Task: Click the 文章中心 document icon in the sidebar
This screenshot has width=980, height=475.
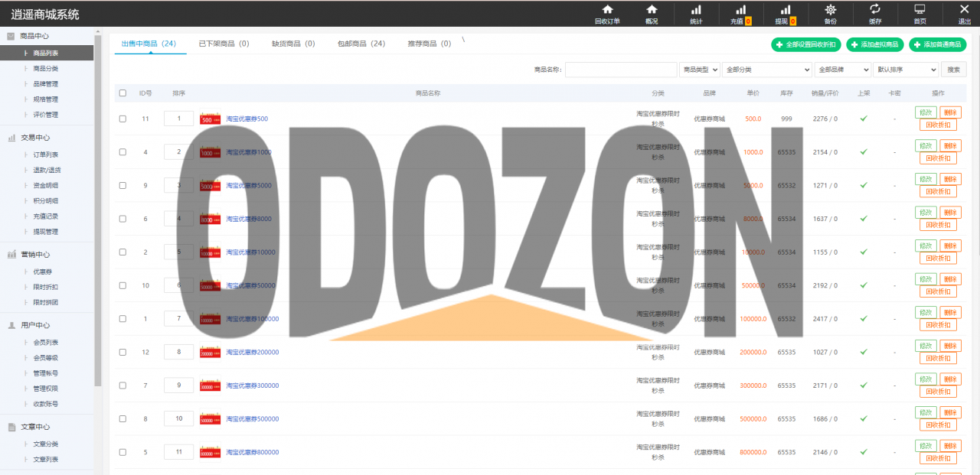Action: coord(11,427)
